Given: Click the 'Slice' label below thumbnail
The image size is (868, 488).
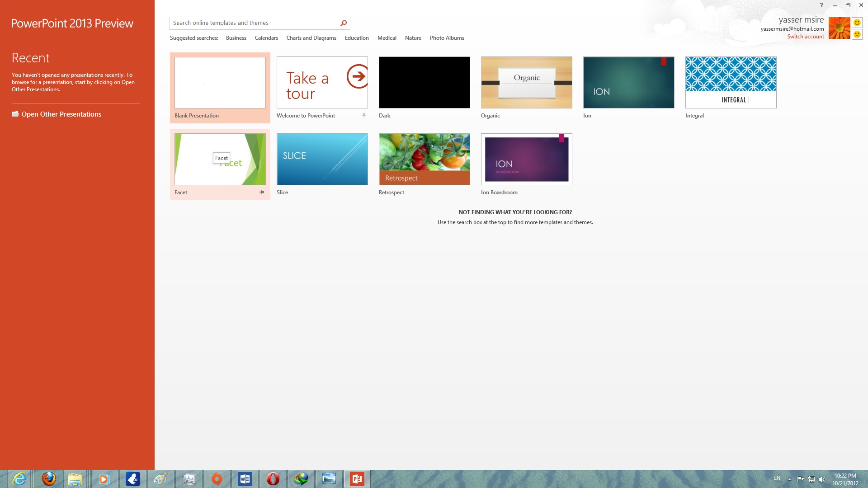Looking at the screenshot, I should pos(282,192).
